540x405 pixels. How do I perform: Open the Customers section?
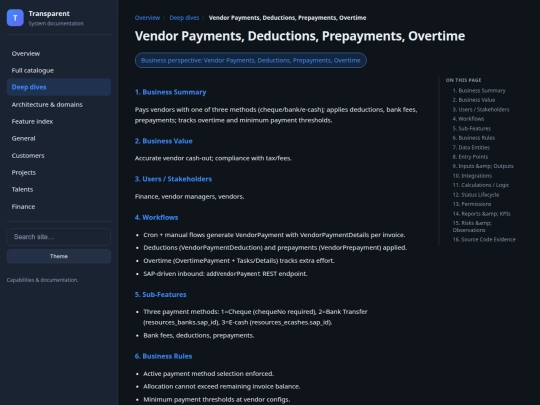[x=59, y=155]
